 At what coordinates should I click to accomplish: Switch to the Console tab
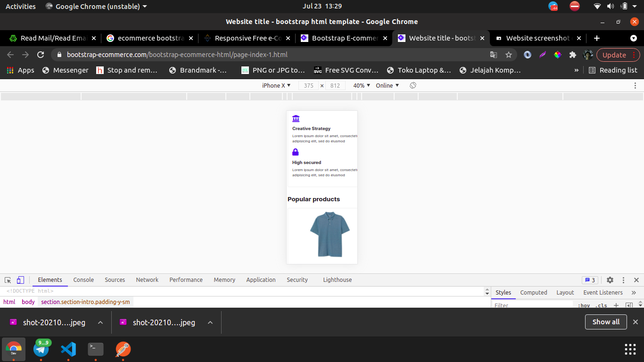click(83, 280)
